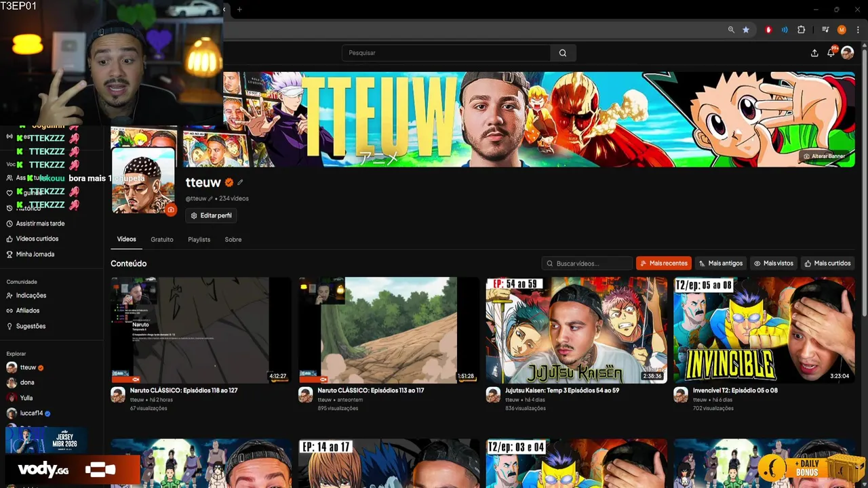This screenshot has height=488, width=868.
Task: Click the search magnifier icon button
Action: [563, 53]
